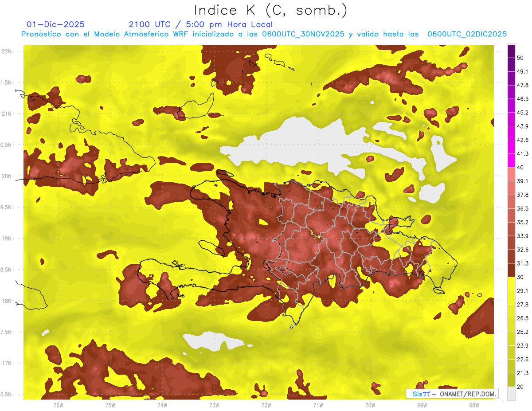Click the 'Indice K (C, somb.)' title
This screenshot has height=411, width=532.
click(271, 10)
